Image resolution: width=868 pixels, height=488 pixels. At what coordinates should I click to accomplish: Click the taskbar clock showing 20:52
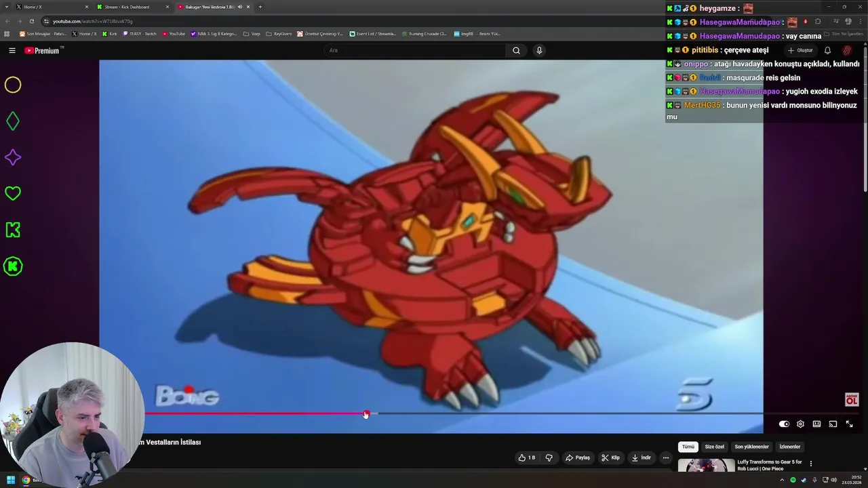tap(852, 480)
